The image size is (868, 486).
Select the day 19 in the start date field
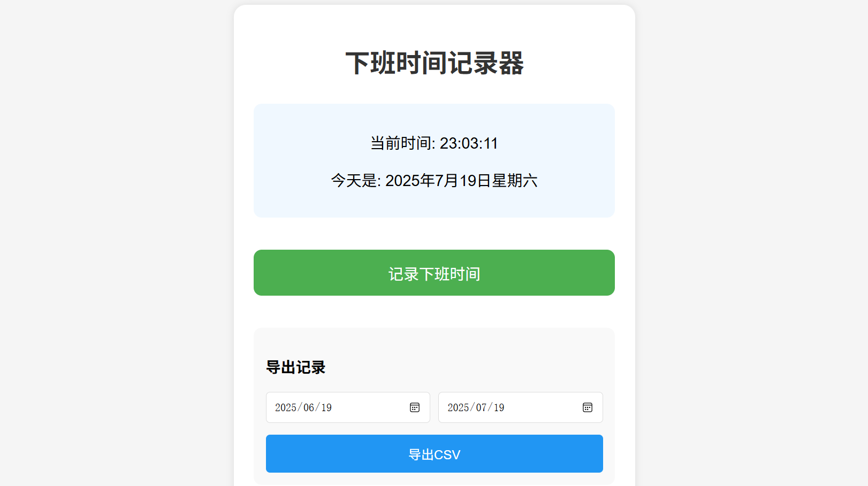point(326,407)
